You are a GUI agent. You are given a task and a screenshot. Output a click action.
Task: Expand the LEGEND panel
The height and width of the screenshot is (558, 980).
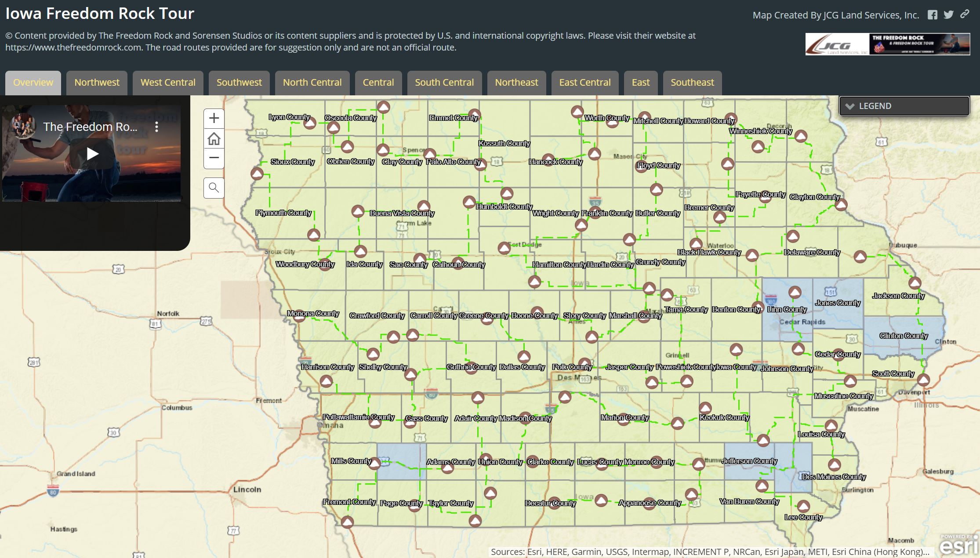851,106
